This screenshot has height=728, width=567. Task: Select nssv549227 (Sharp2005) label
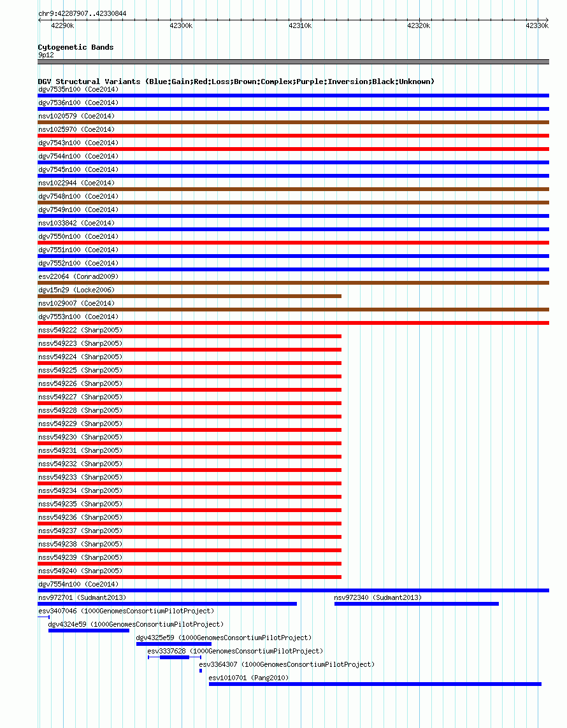80,397
